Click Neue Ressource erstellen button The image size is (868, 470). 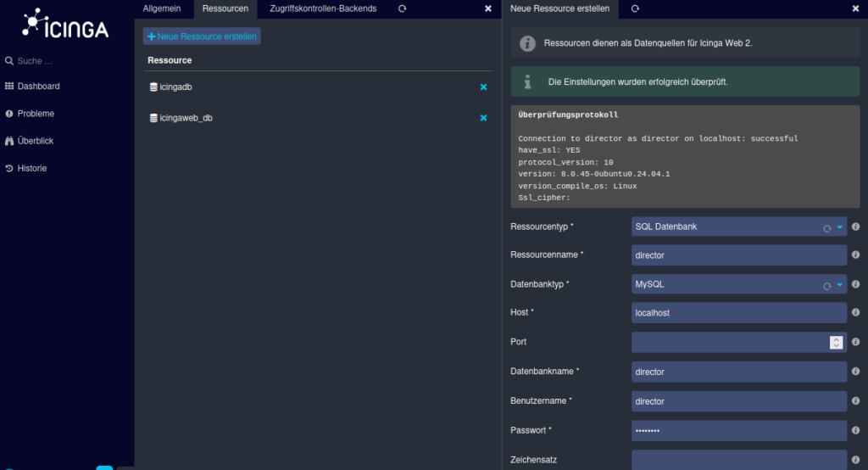202,36
